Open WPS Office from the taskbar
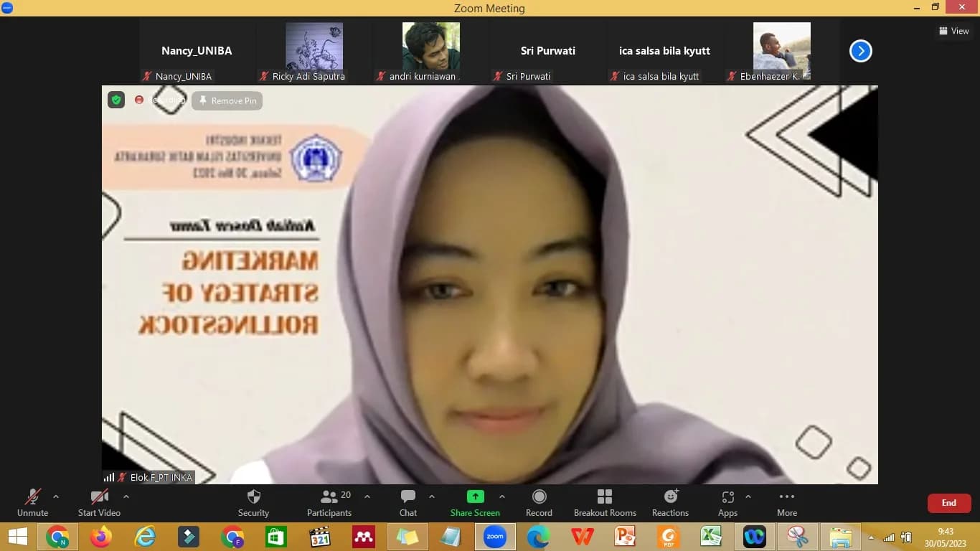The height and width of the screenshot is (551, 980). [x=582, y=537]
